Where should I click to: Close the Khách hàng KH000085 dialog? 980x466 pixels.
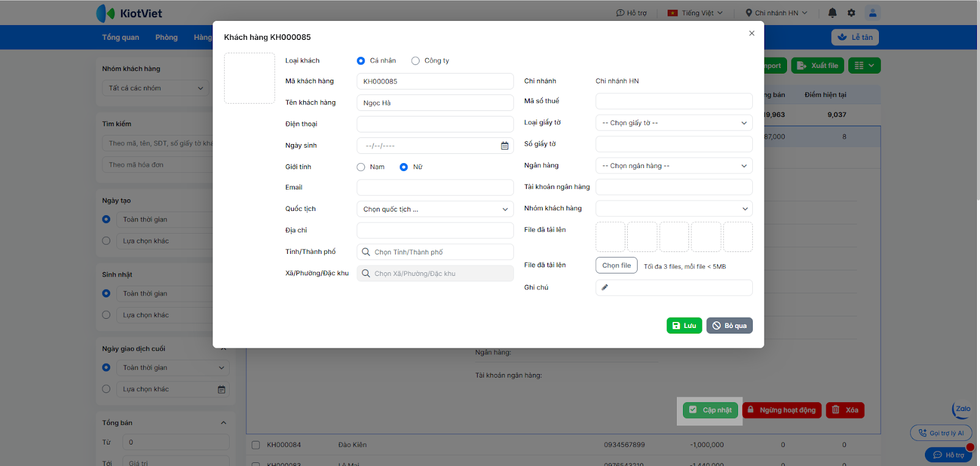pos(752,33)
